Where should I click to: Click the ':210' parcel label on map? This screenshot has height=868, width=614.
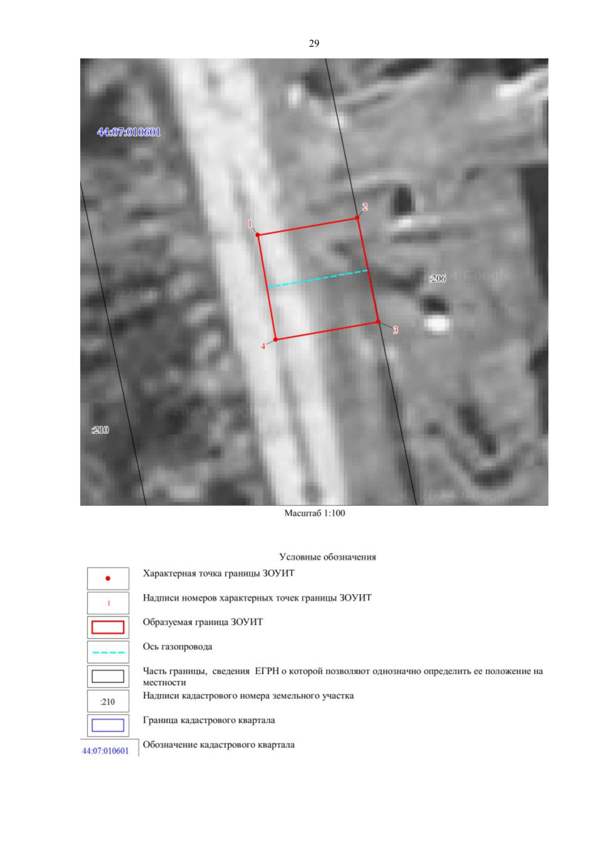tap(100, 430)
